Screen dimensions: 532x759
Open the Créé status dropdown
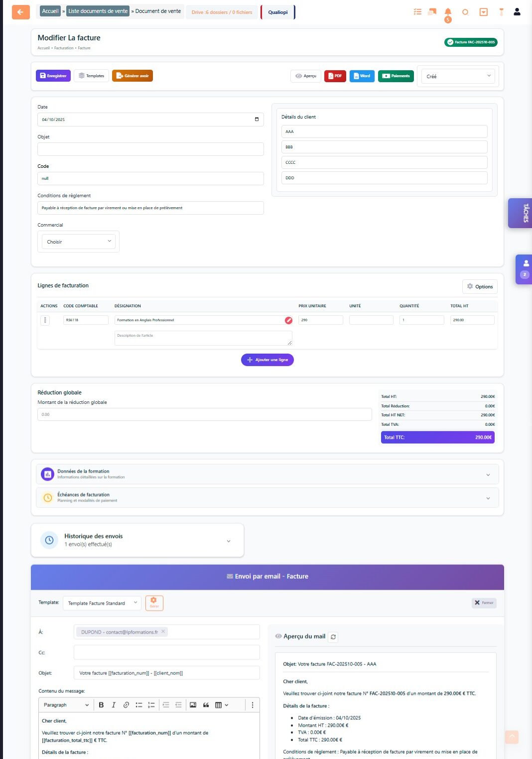[x=458, y=76]
